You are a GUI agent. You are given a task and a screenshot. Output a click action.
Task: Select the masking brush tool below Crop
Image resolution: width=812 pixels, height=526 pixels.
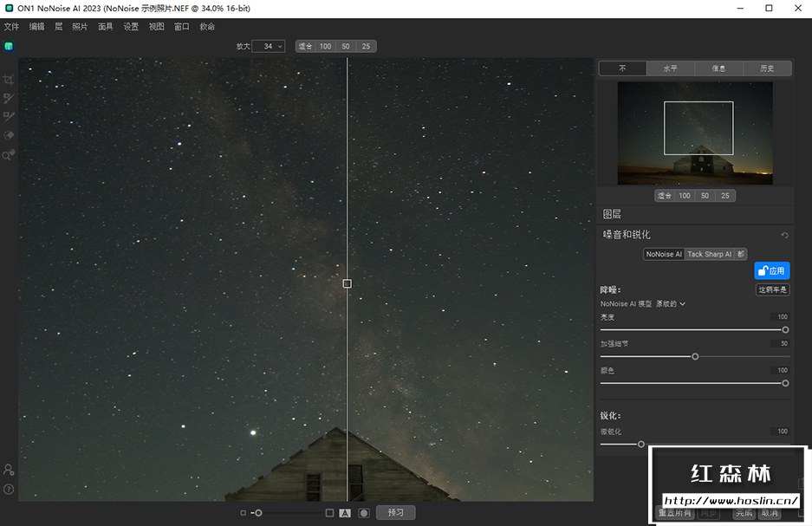(x=9, y=99)
